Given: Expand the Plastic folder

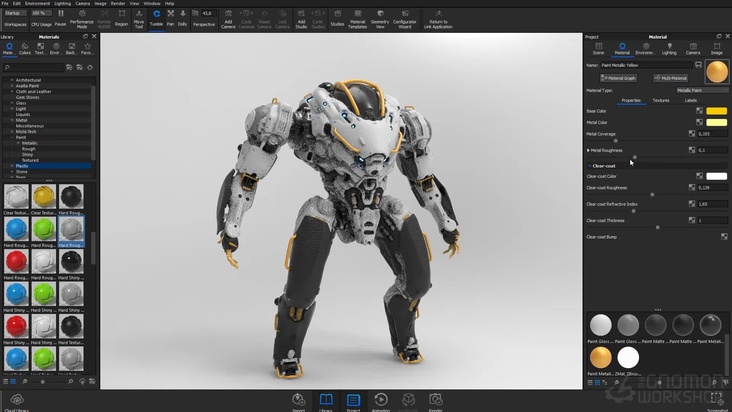Looking at the screenshot, I should pos(12,166).
